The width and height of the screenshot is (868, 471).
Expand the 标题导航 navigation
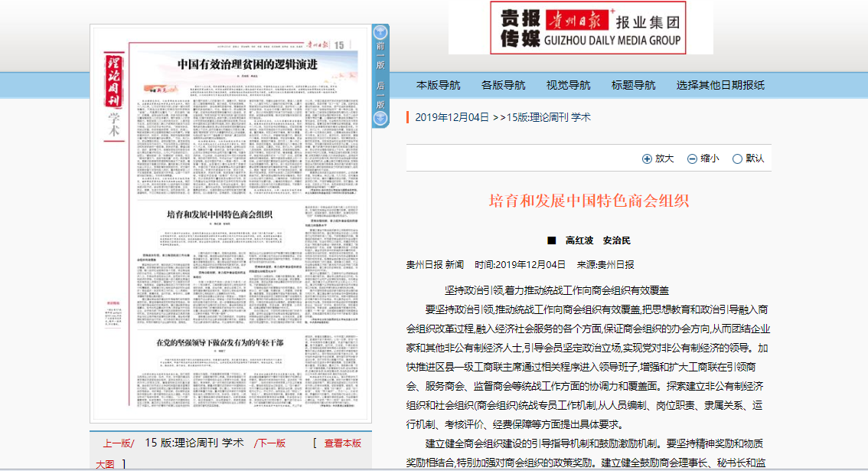(633, 85)
